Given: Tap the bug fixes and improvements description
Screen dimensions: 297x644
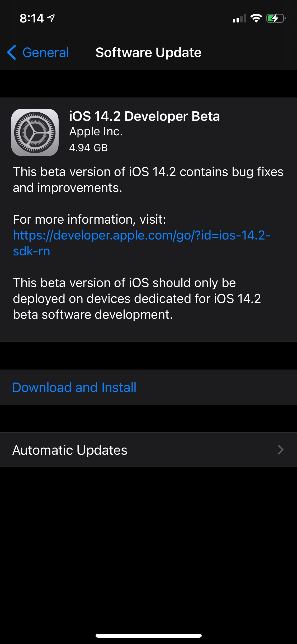Looking at the screenshot, I should pyautogui.click(x=148, y=180).
